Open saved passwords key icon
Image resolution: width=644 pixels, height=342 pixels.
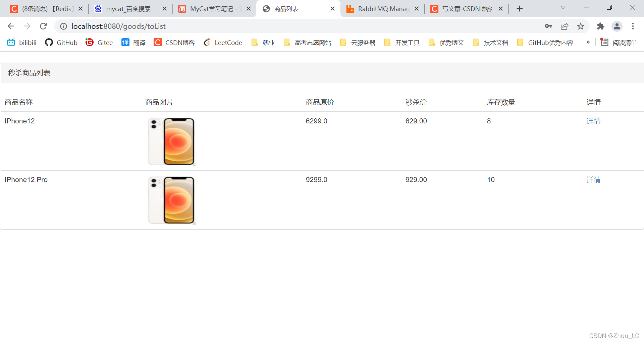tap(548, 26)
